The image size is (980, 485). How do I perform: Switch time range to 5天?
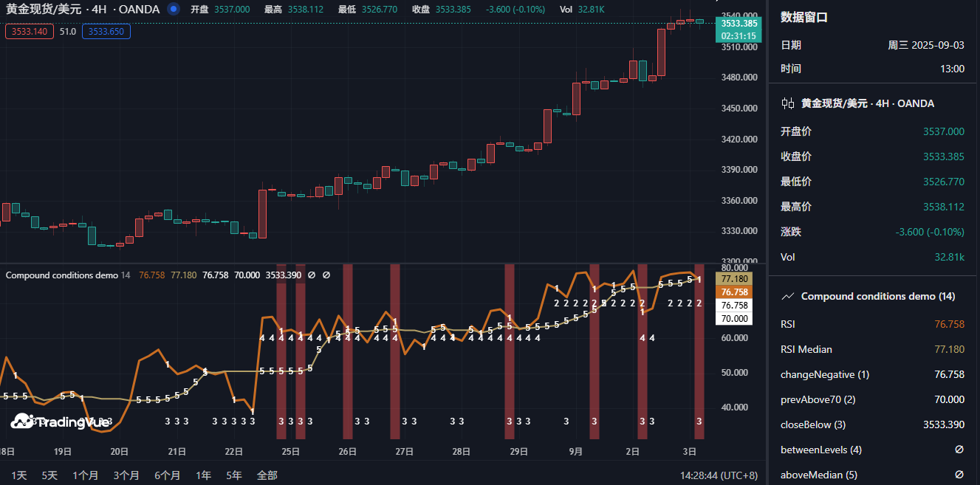49,475
